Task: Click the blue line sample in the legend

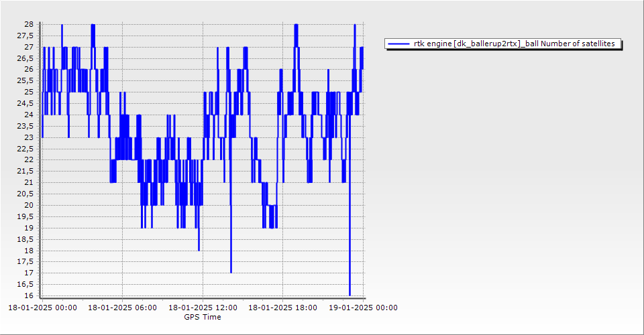Action: 398,44
